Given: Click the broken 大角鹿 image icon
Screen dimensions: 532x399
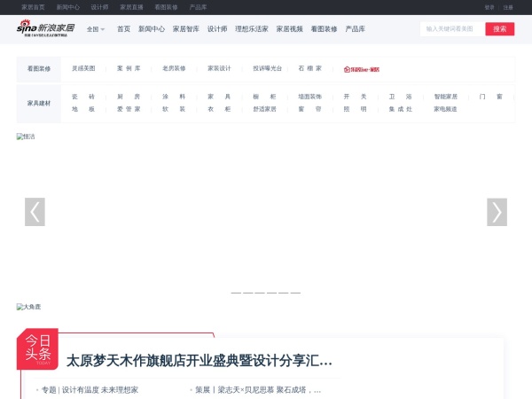Looking at the screenshot, I should 28,307.
